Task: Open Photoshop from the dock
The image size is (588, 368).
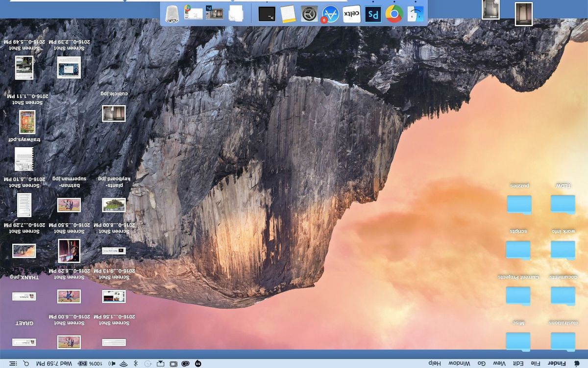Action: (373, 14)
